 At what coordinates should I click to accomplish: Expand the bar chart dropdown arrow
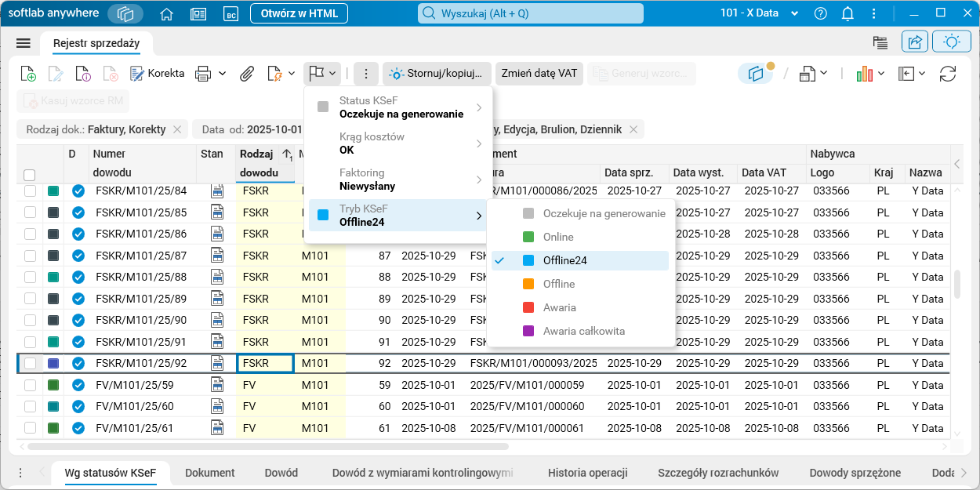pos(880,74)
